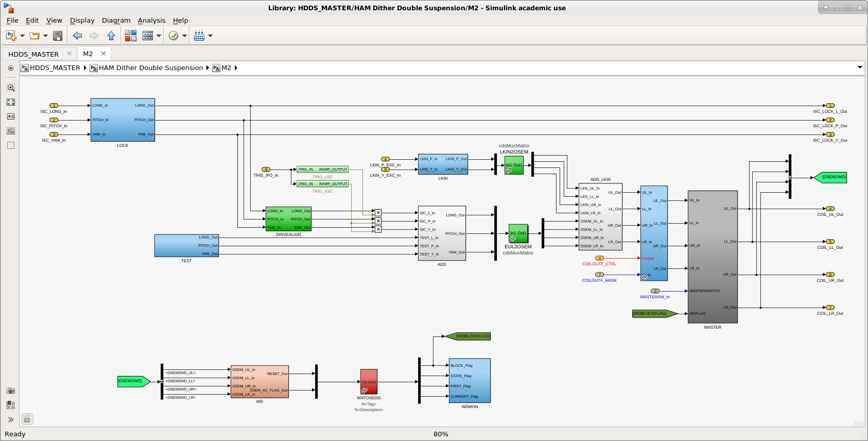Select the Annotation text tool
868x441 pixels.
(x=11, y=116)
